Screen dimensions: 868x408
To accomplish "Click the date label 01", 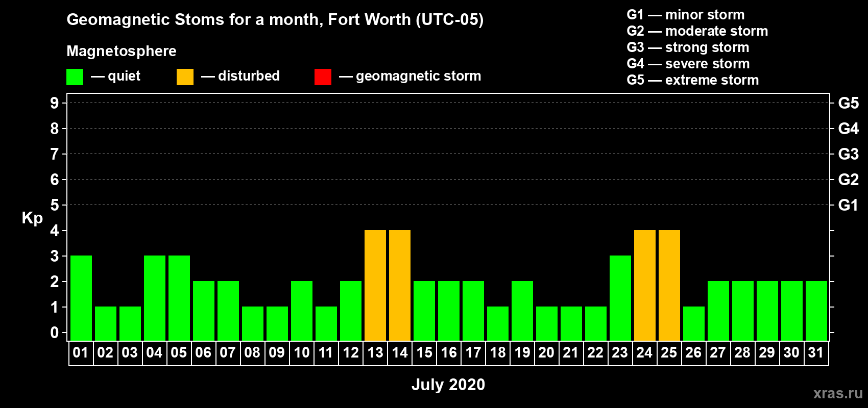I will coord(81,353).
